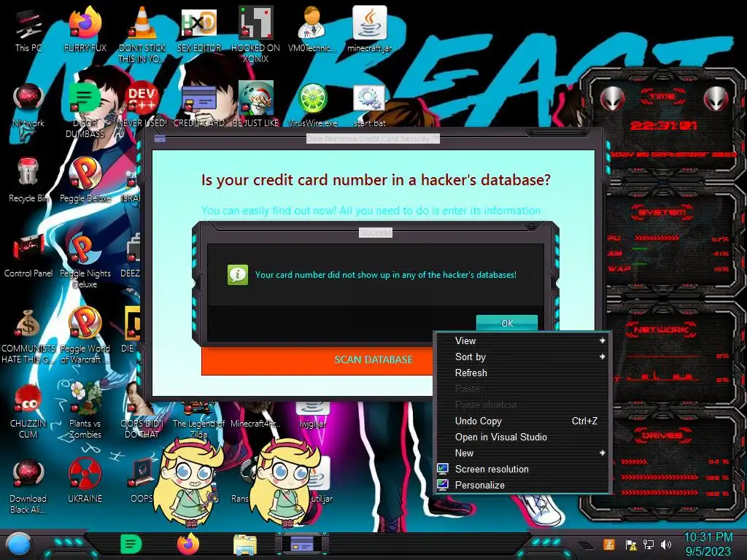Click the network tray icon

click(x=649, y=545)
